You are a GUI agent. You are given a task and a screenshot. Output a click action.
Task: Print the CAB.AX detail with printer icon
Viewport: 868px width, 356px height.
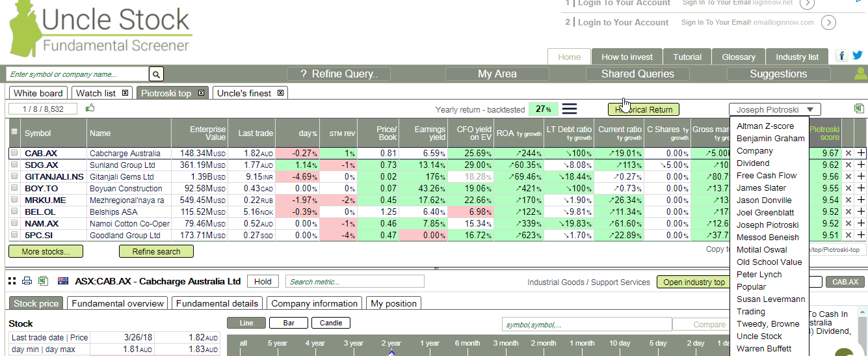(27, 281)
